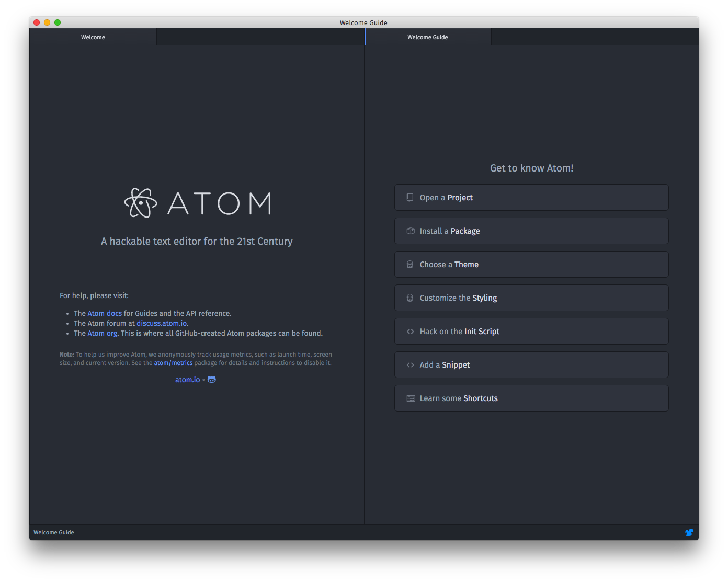Click the GitHub octocat icon next to atom.io
This screenshot has width=728, height=582.
[x=212, y=380]
